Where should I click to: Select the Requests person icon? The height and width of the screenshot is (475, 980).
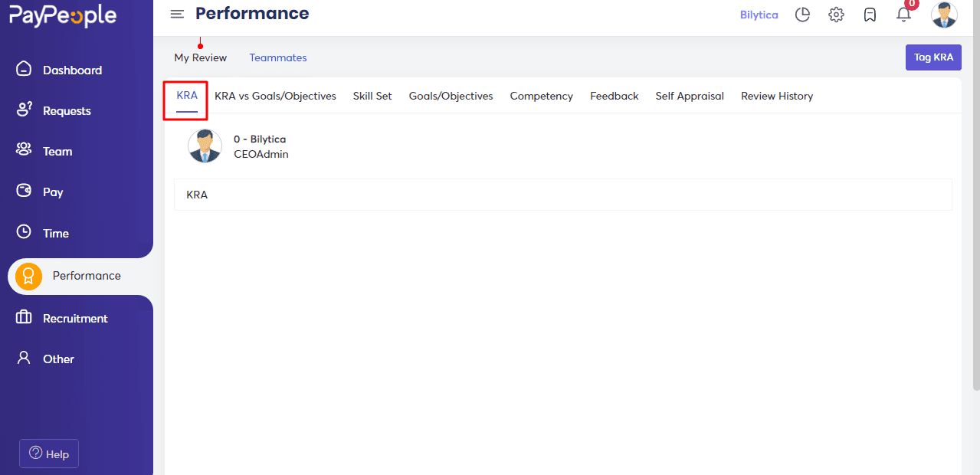coord(24,110)
